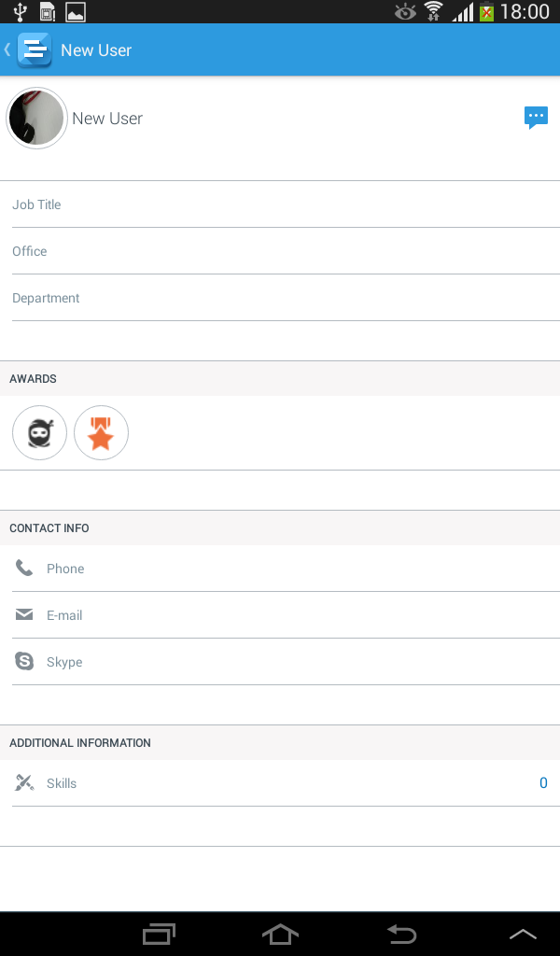Go back using the header chevron
The height and width of the screenshot is (956, 560).
coord(7,49)
